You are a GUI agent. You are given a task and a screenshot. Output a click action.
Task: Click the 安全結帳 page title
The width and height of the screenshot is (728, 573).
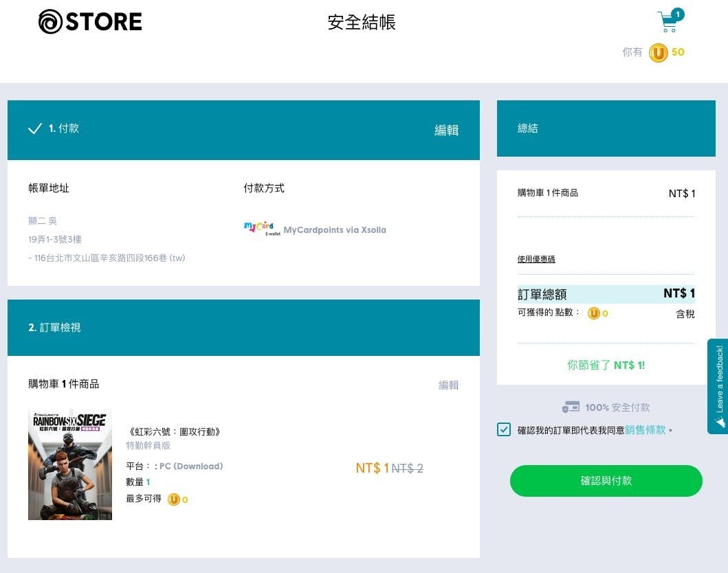click(362, 22)
